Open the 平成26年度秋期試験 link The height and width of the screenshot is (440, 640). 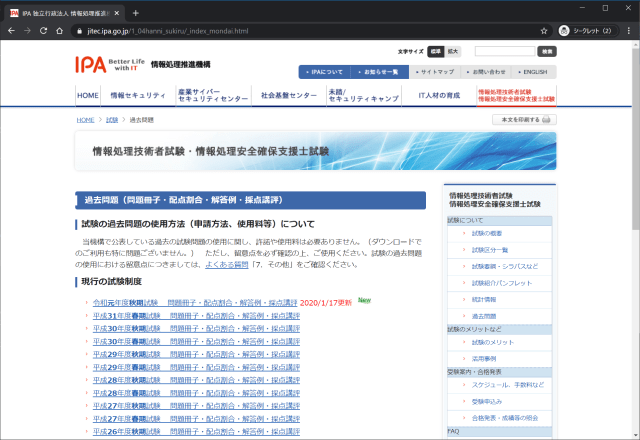point(196,431)
